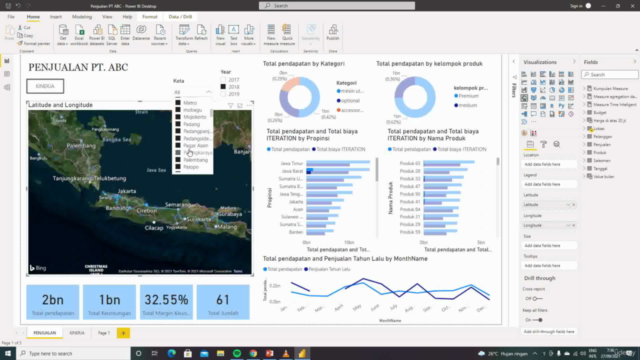Image resolution: width=640 pixels, height=360 pixels.
Task: Toggle the Mojokerto city checkbox
Action: point(178,117)
